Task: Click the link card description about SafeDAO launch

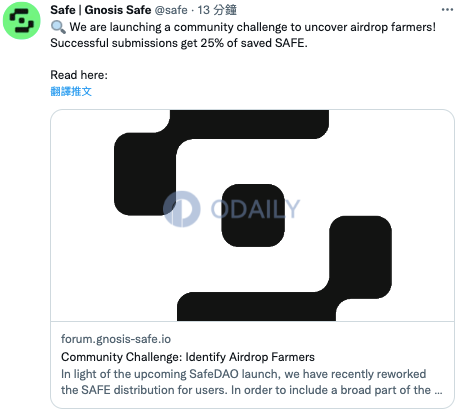Action: click(252, 382)
